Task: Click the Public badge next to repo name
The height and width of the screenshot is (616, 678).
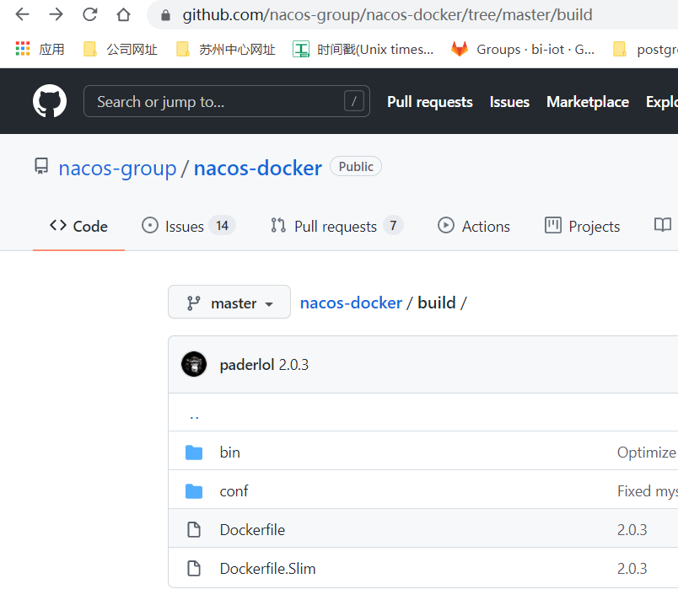Action: (x=355, y=166)
